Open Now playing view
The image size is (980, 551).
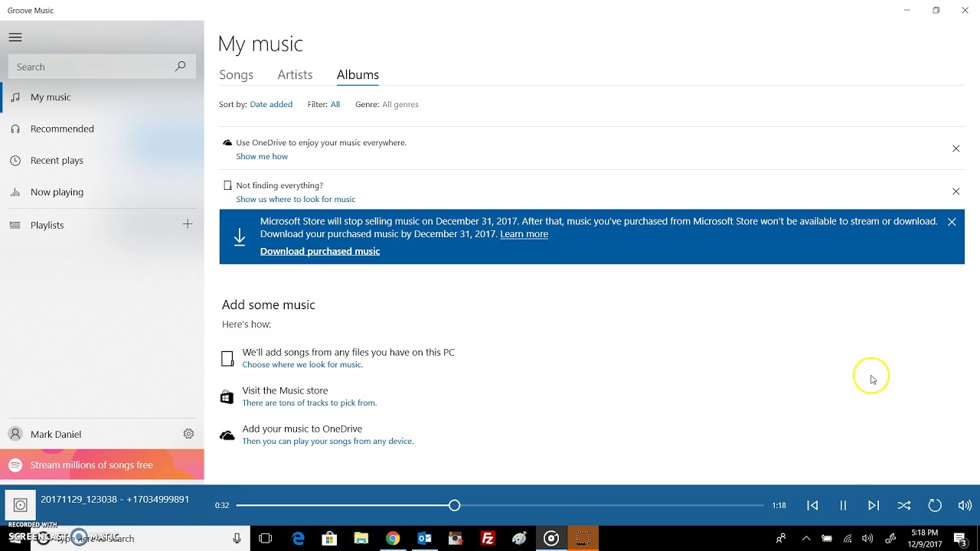pyautogui.click(x=102, y=192)
